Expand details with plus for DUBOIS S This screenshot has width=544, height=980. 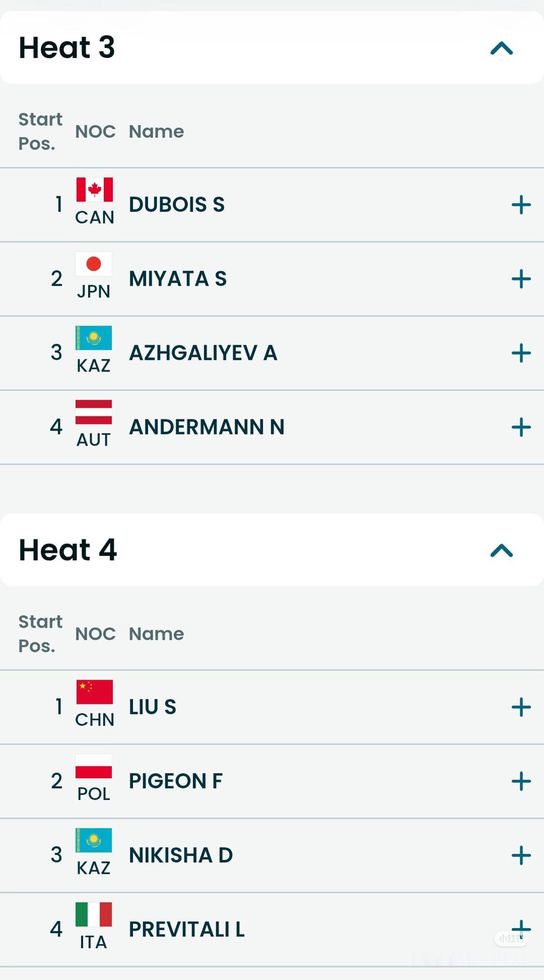click(x=521, y=205)
